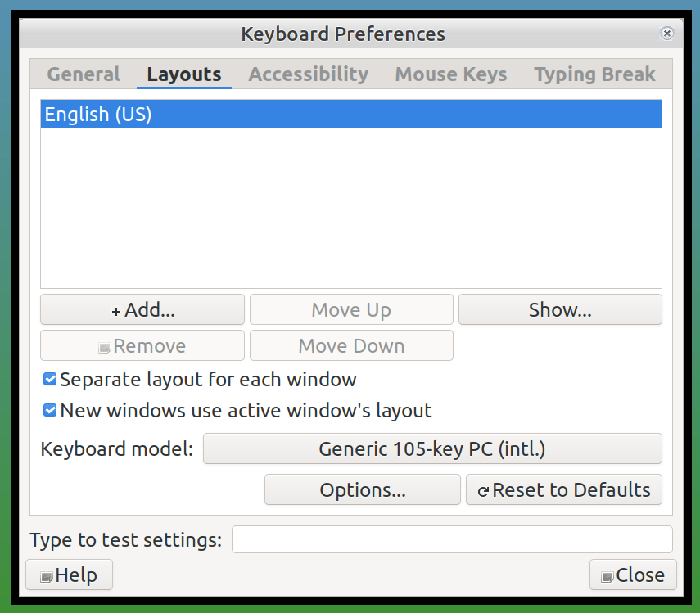View the Mouse Keys tab

click(x=450, y=74)
